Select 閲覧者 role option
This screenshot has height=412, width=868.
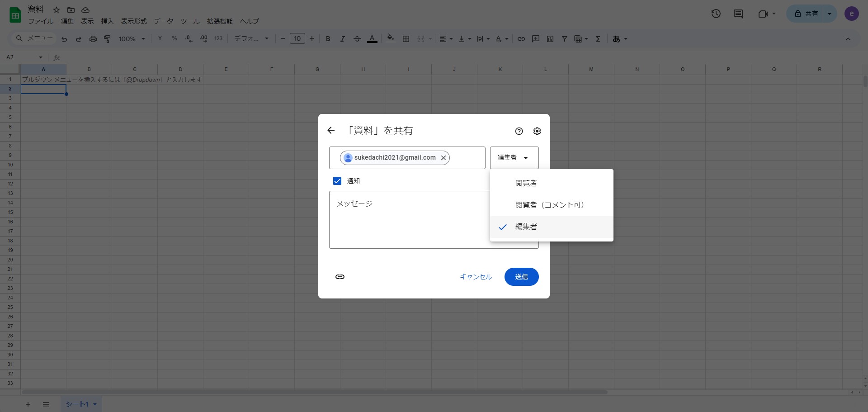click(552, 183)
